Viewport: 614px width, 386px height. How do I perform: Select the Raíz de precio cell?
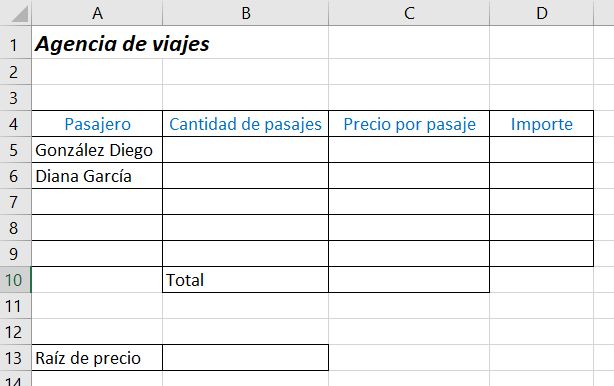97,358
